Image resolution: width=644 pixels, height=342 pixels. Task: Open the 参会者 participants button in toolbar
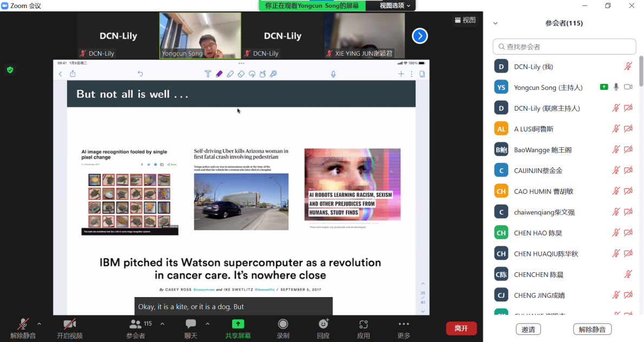(x=136, y=328)
